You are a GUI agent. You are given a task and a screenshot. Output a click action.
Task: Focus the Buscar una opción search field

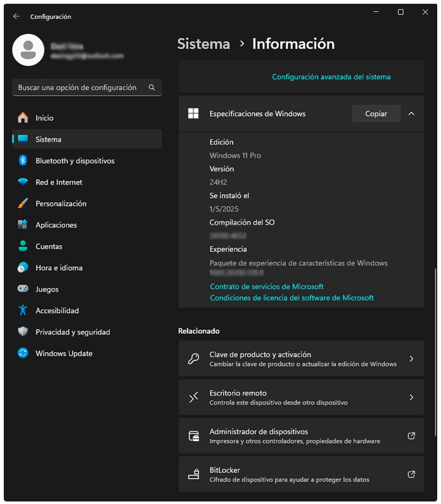pyautogui.click(x=87, y=88)
